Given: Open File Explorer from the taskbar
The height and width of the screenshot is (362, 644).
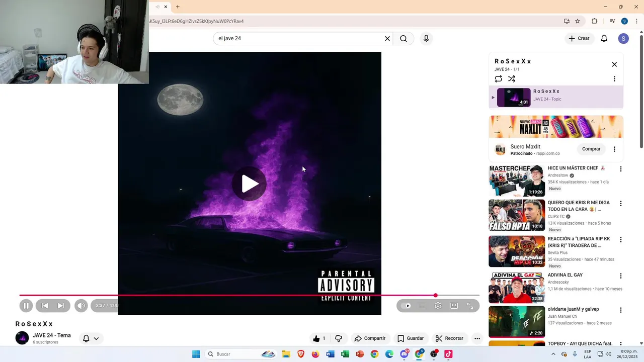Looking at the screenshot, I should (286, 354).
